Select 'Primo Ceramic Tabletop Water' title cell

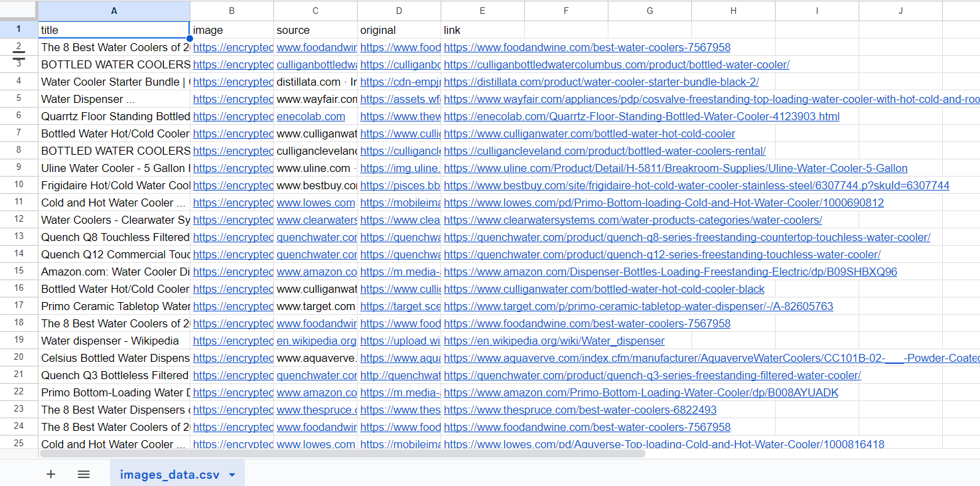pos(114,306)
